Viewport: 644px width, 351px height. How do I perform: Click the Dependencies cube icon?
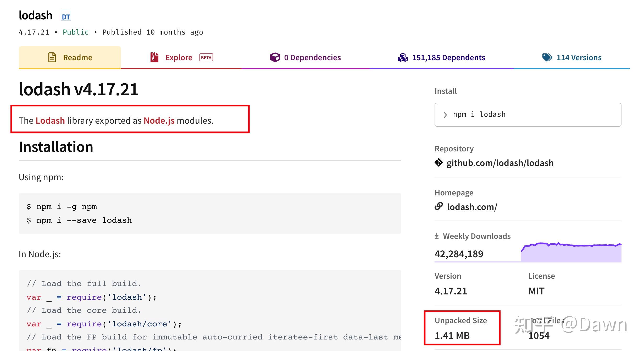click(x=275, y=57)
